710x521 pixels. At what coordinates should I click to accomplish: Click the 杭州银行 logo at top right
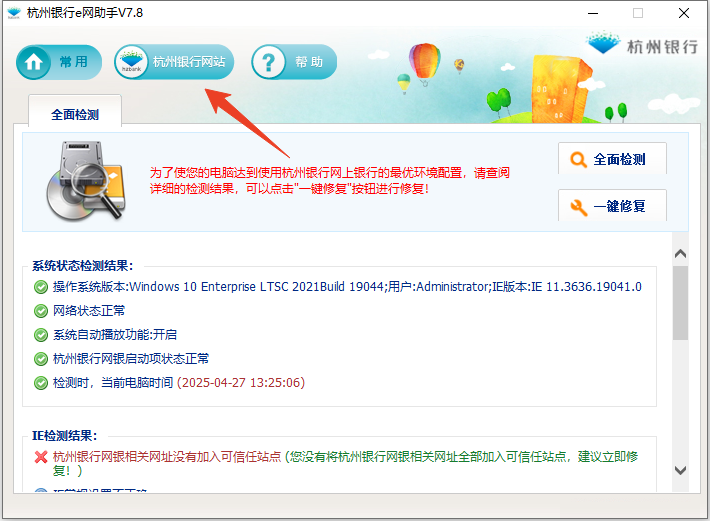coord(642,44)
